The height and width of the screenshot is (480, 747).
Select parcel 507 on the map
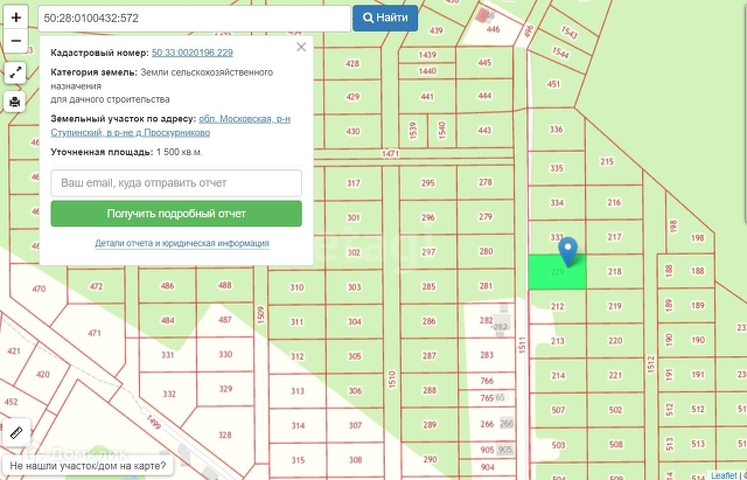click(x=558, y=410)
